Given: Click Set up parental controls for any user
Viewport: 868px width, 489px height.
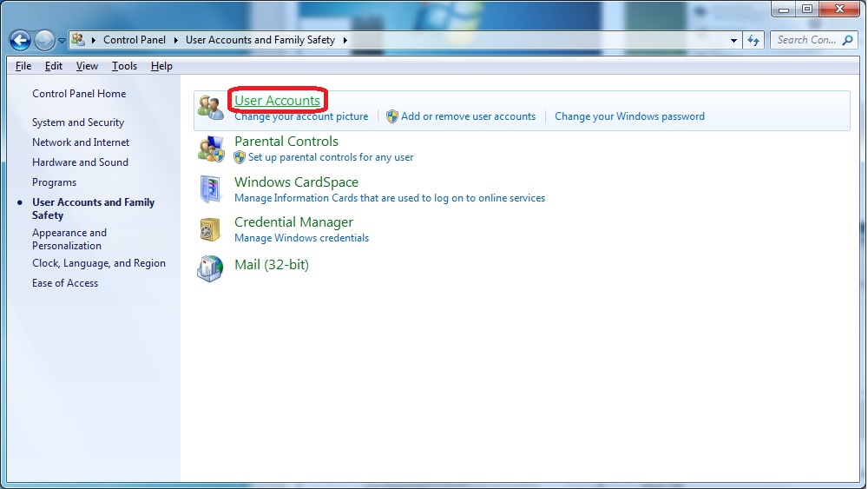Looking at the screenshot, I should pos(331,157).
